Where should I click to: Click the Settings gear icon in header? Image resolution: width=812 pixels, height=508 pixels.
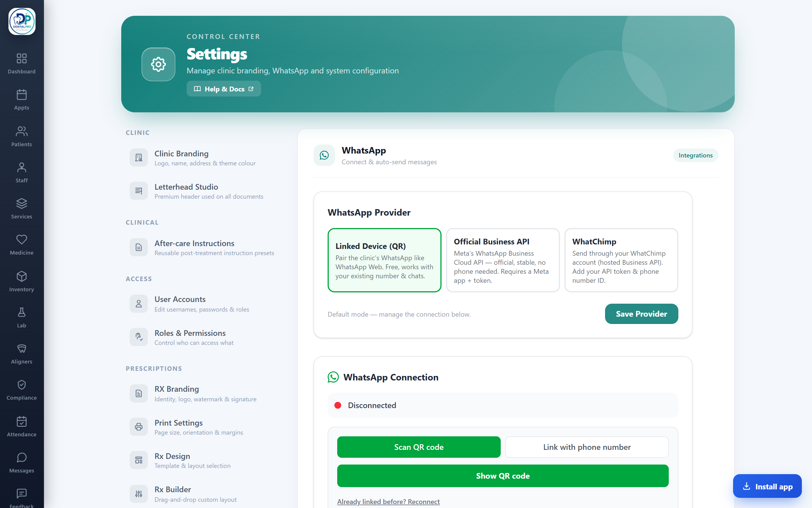(x=158, y=64)
